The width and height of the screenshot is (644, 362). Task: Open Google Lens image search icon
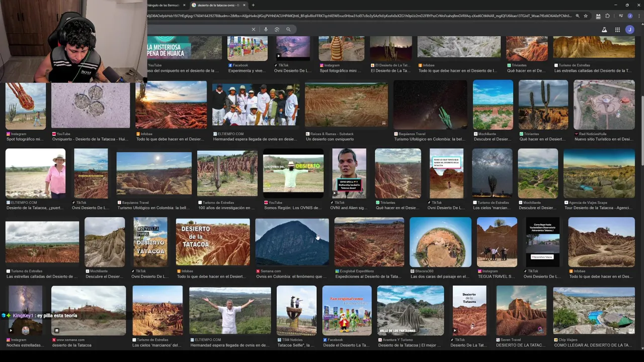(x=277, y=29)
